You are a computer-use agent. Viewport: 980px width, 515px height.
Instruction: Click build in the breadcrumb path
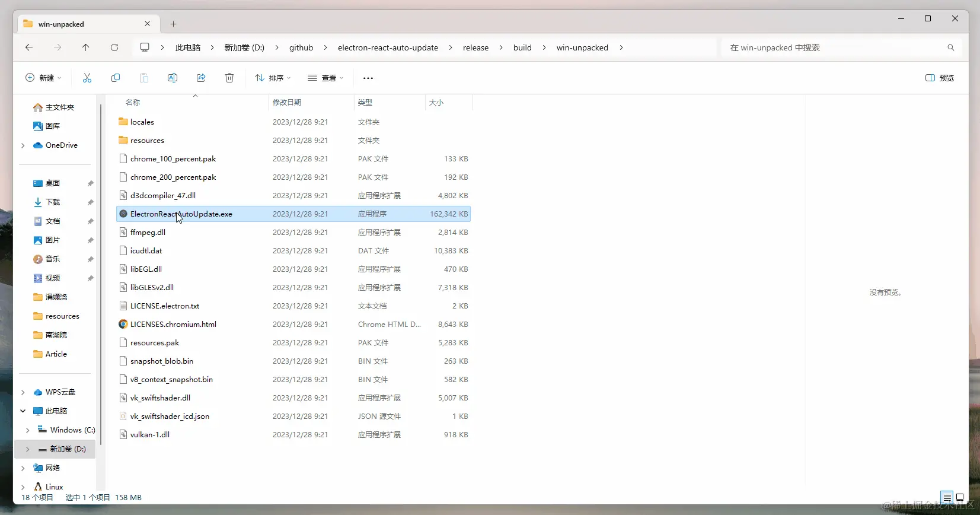pyautogui.click(x=522, y=47)
